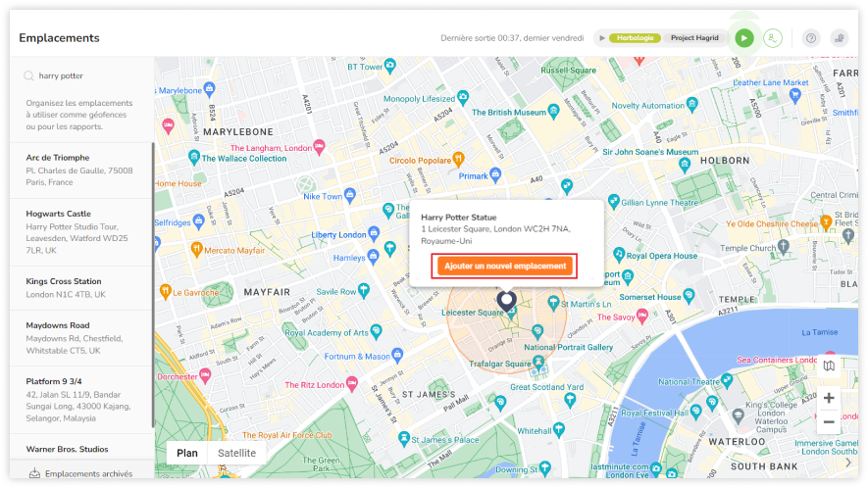868x488 pixels.
Task: Click The Savoy hotel marker
Action: (642, 316)
